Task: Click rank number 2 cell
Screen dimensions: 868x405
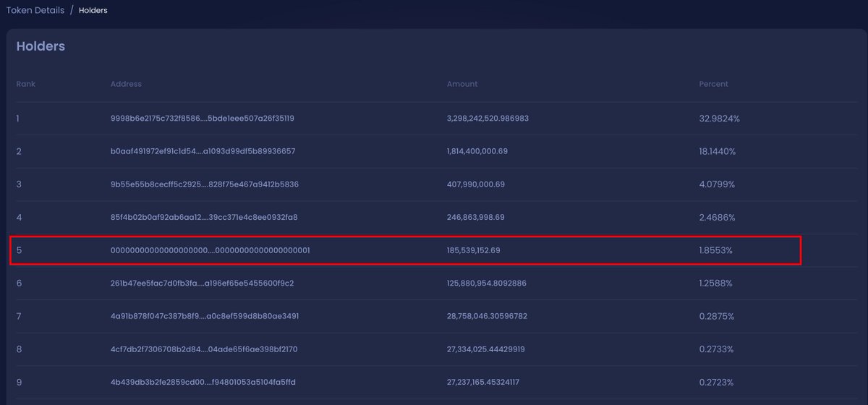Action: (19, 151)
